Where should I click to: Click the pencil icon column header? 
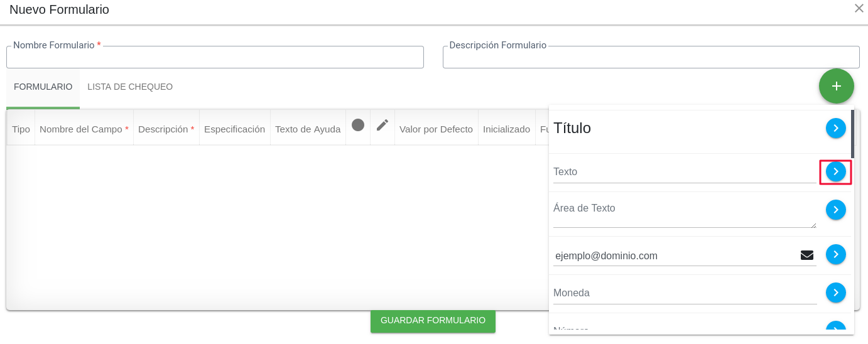click(382, 125)
